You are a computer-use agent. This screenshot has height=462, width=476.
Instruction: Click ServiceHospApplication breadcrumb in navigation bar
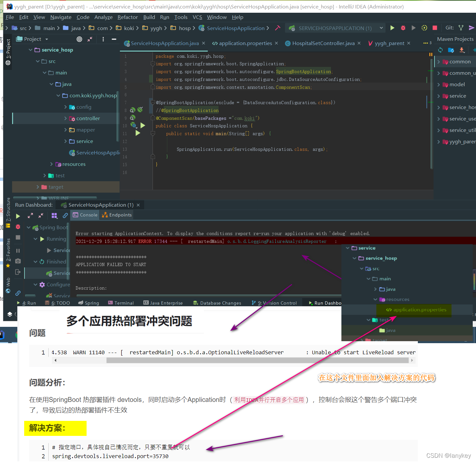tap(236, 28)
